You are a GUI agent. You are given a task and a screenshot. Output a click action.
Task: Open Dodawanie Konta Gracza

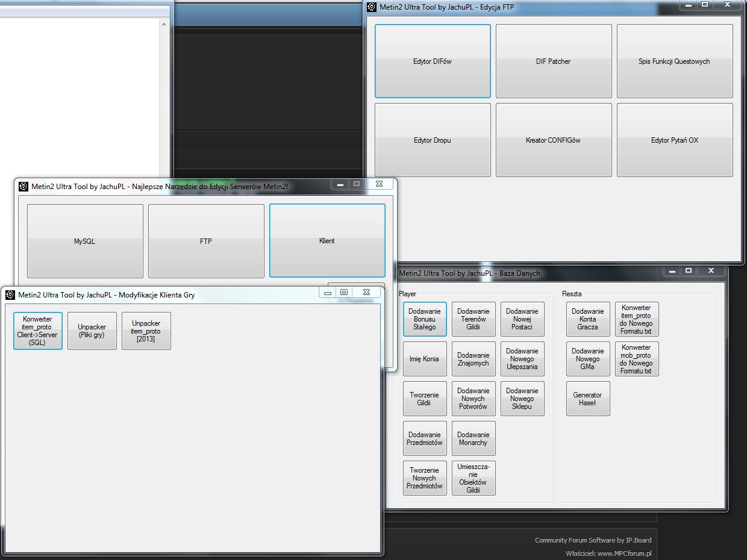click(588, 319)
